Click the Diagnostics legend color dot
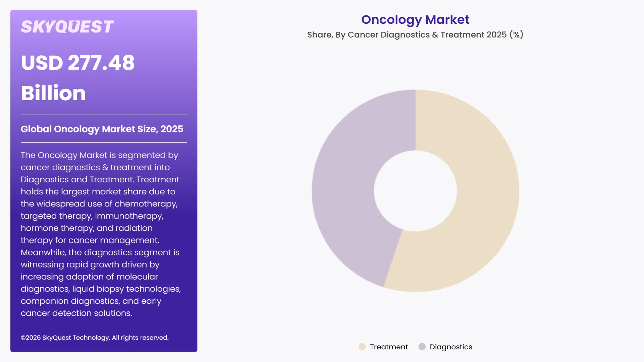The height and width of the screenshot is (362, 644). click(x=422, y=347)
